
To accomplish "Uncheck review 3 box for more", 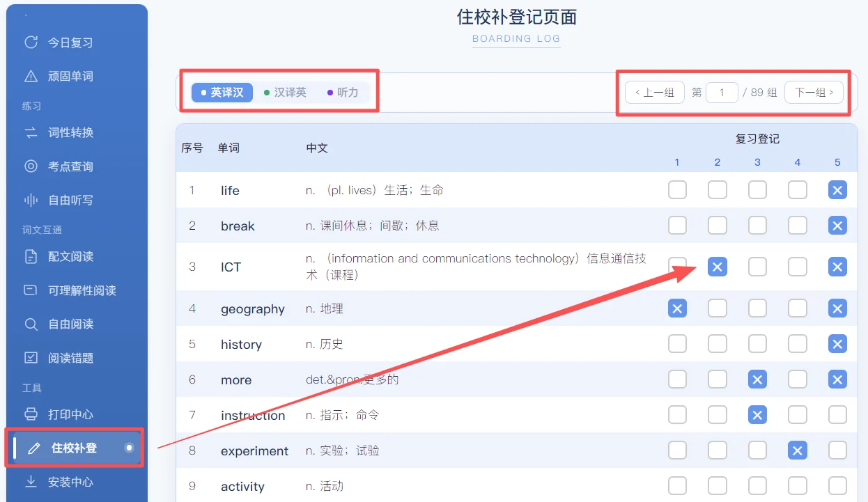I will pos(757,379).
